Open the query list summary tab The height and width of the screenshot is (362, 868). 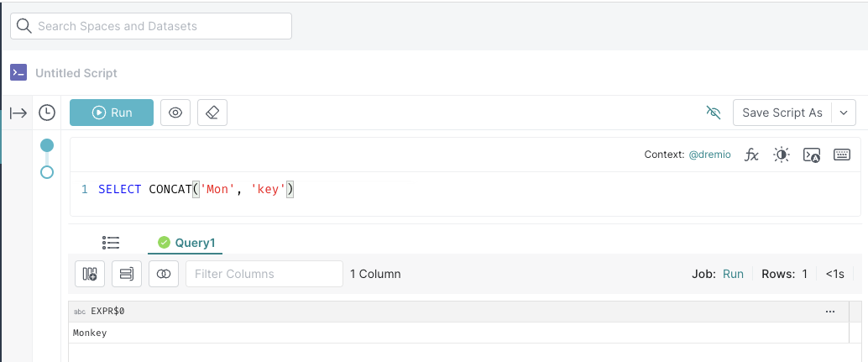click(x=111, y=243)
